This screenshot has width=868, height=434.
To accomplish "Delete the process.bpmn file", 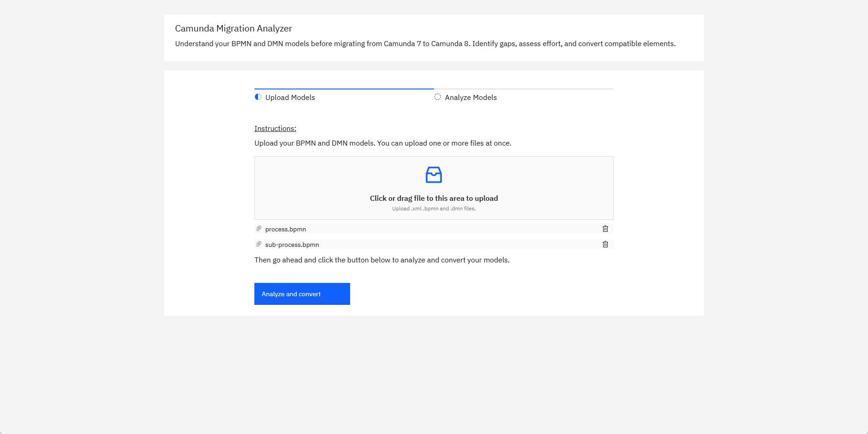I will tap(605, 229).
